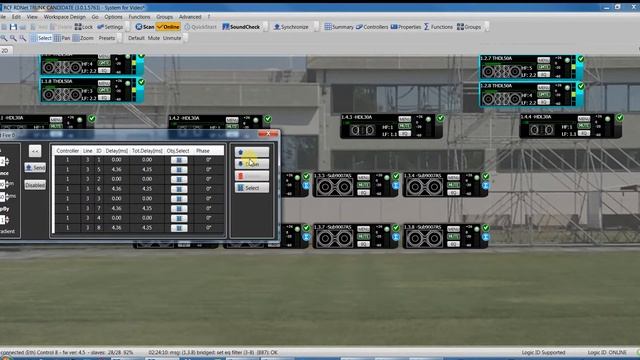Click Obj.Select button for ID 7 row
The height and width of the screenshot is (360, 640).
pyautogui.click(x=179, y=209)
